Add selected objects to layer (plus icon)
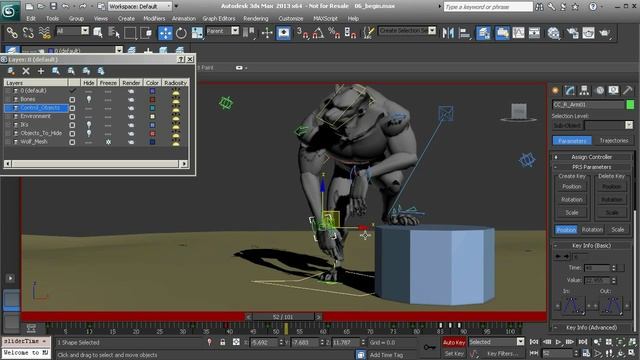Screen dimensions: 640x360 coord(41,71)
